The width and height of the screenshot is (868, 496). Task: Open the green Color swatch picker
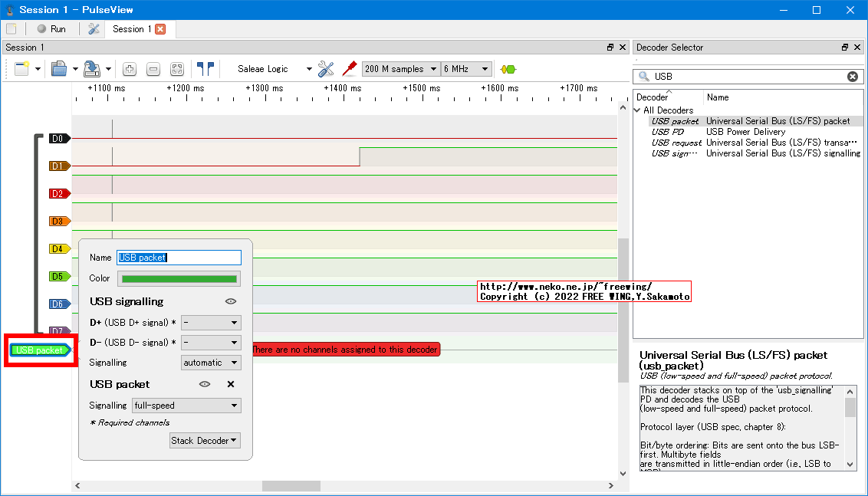pyautogui.click(x=179, y=278)
